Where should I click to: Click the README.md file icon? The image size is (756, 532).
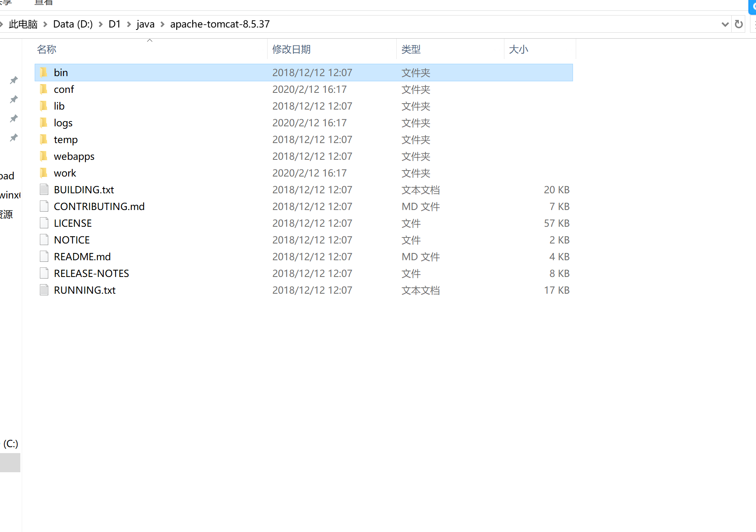44,256
